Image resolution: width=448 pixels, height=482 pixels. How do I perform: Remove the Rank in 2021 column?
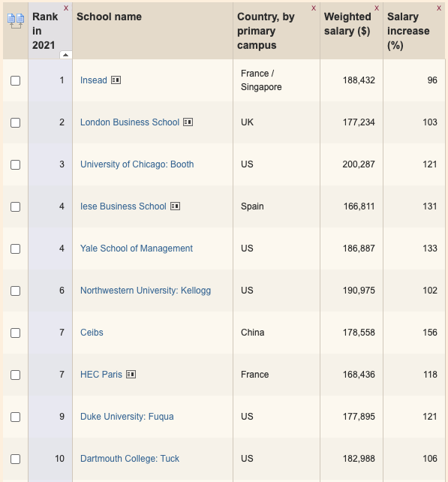point(66,8)
